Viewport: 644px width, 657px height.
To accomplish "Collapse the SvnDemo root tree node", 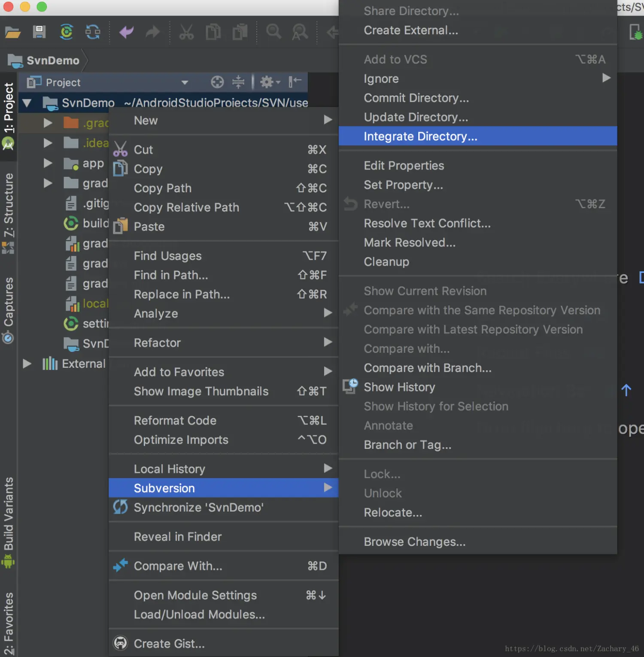I will point(27,103).
